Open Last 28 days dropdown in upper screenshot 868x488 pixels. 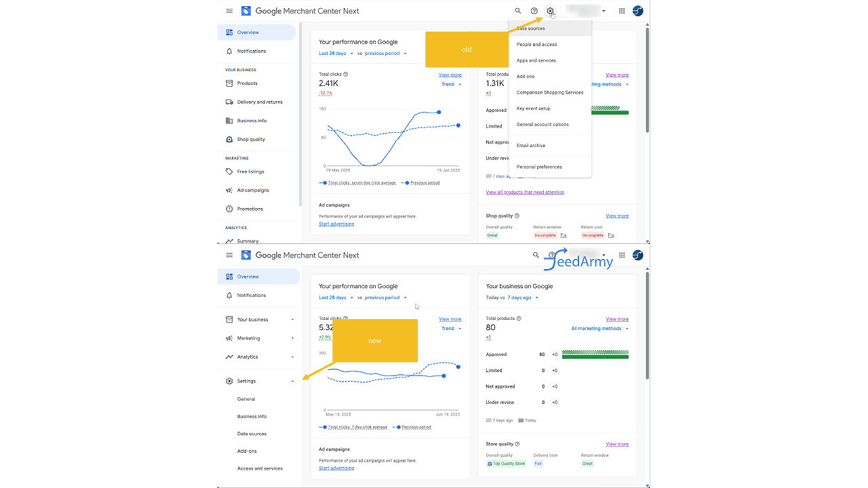(336, 53)
